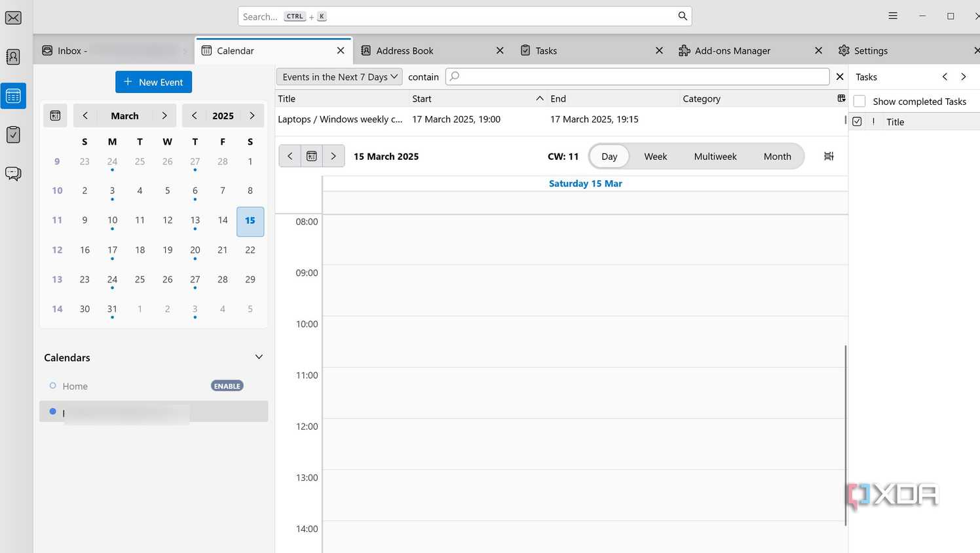Click the search magnifier icon in top bar

click(x=683, y=16)
